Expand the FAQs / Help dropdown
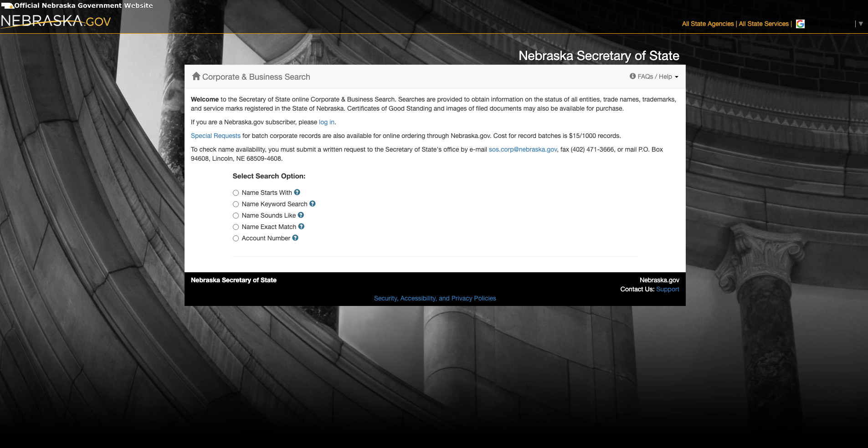 click(x=654, y=76)
